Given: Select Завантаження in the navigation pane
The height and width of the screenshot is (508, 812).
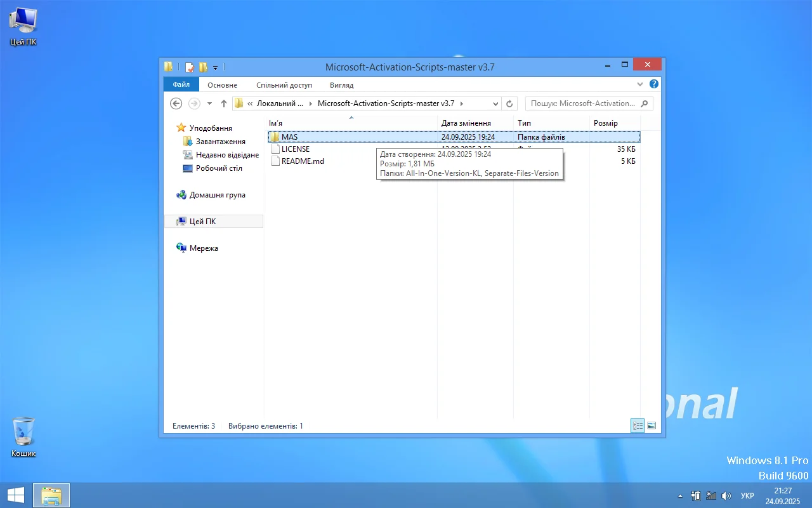Looking at the screenshot, I should (220, 142).
